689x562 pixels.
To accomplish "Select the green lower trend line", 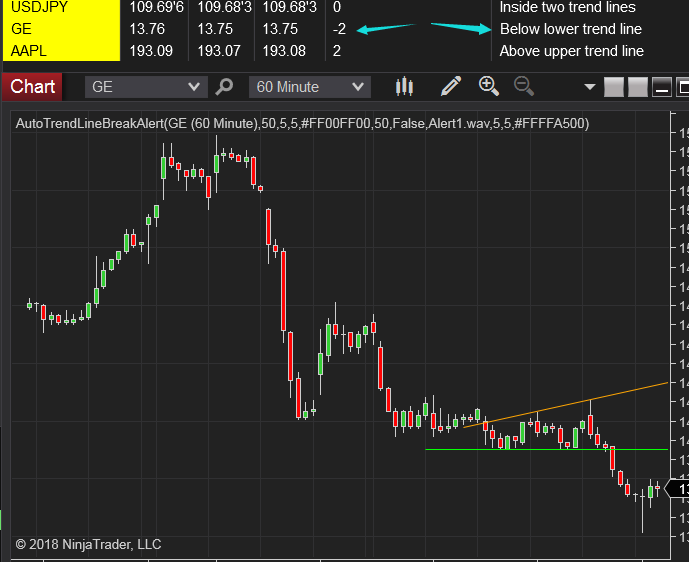I will pyautogui.click(x=547, y=450).
